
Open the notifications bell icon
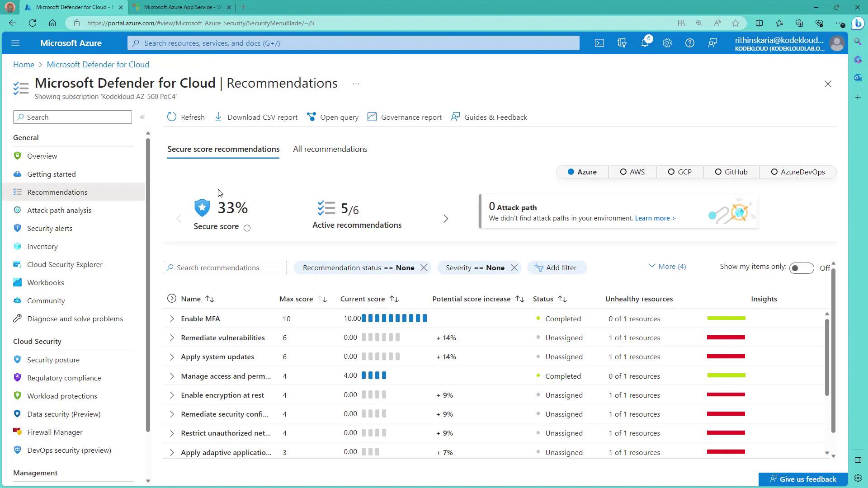645,43
